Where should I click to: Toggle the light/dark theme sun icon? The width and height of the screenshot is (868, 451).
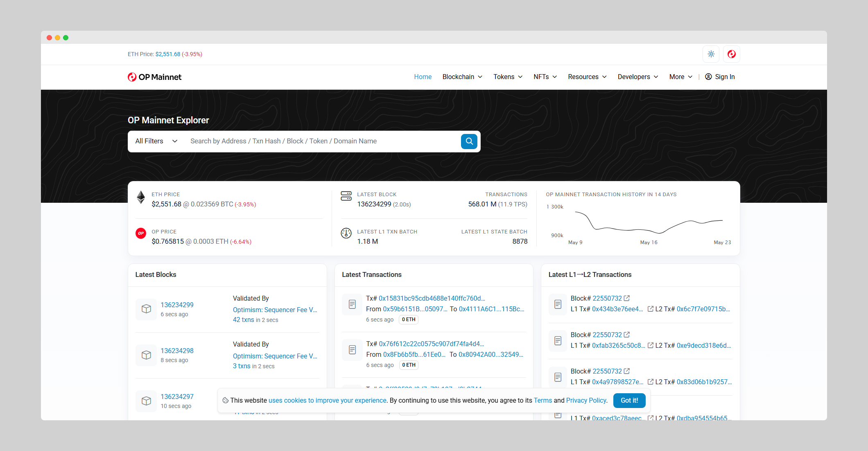click(x=711, y=54)
